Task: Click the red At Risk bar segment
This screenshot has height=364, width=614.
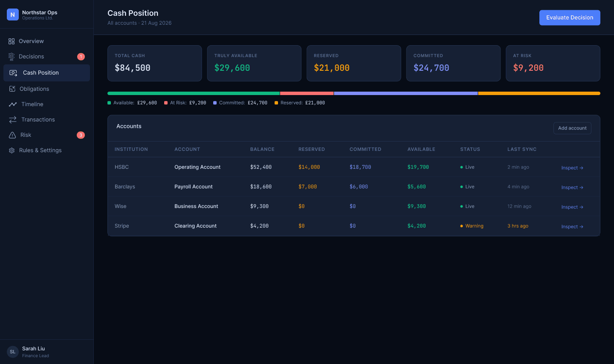Action: click(x=307, y=93)
